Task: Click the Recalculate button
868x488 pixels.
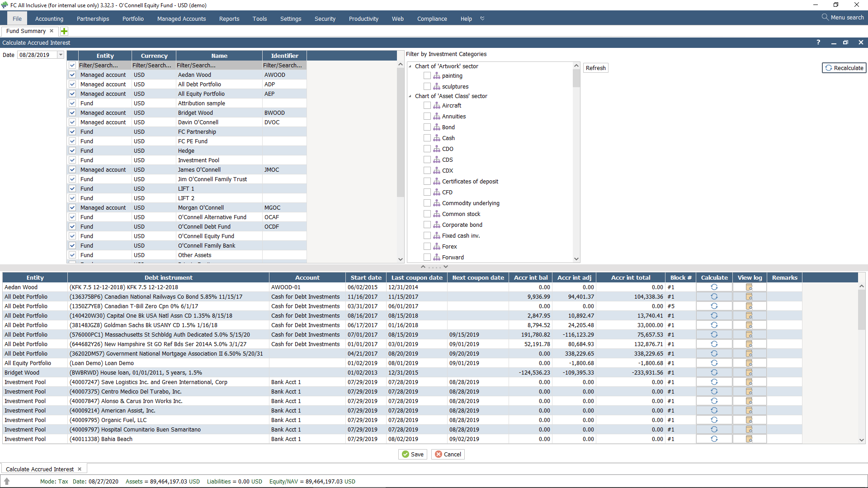Action: 844,68
